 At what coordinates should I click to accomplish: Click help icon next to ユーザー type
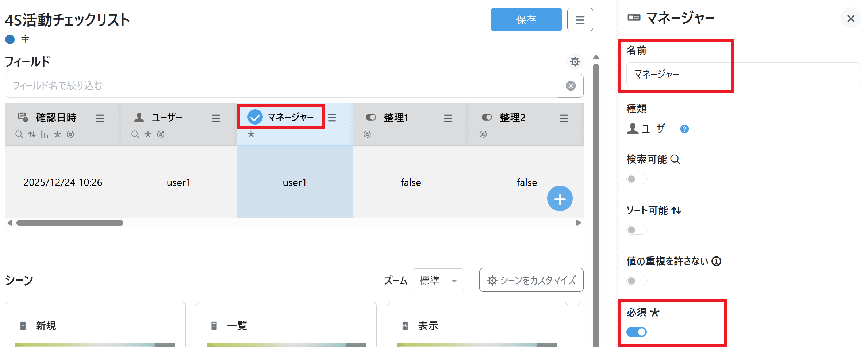point(684,129)
